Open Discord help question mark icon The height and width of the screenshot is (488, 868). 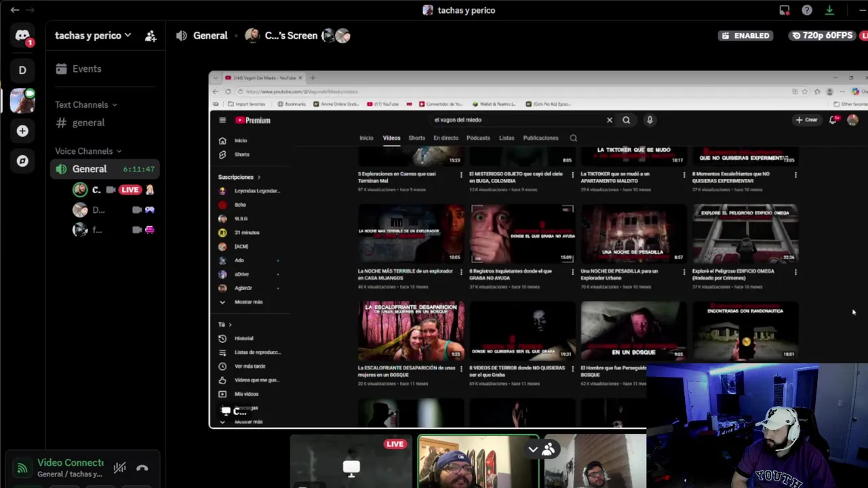click(x=807, y=10)
